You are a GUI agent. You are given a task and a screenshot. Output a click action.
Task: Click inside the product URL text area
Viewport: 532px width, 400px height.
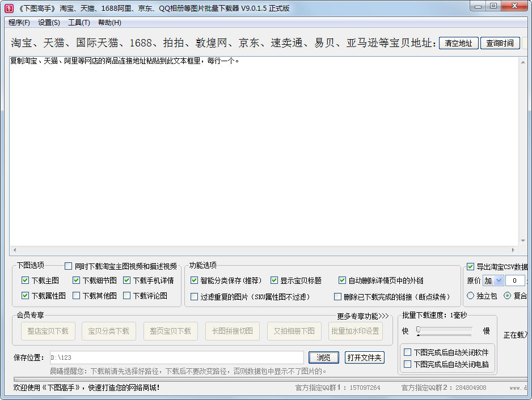(x=264, y=153)
